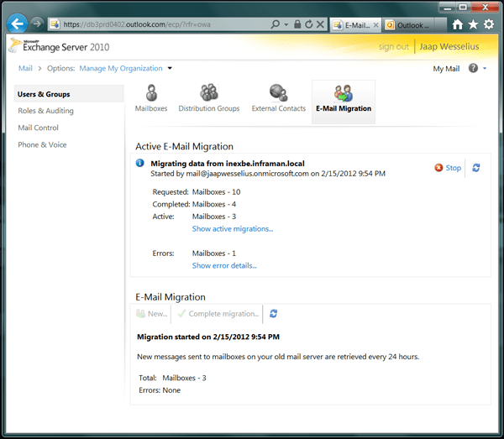
Task: Open browser Home icon
Action: click(458, 24)
